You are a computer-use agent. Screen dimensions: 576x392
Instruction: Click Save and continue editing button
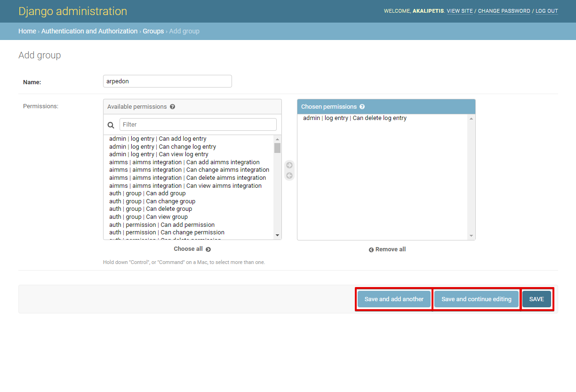pos(476,299)
